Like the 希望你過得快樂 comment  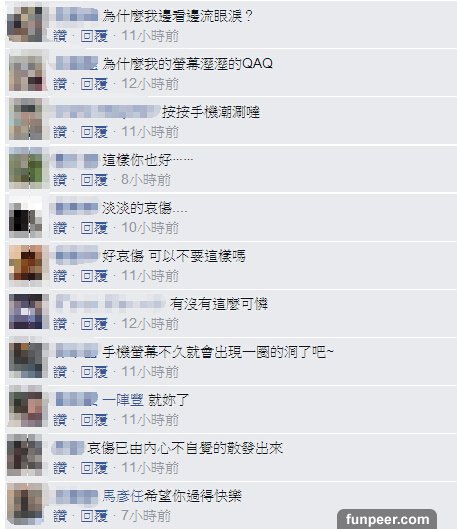tap(60, 516)
